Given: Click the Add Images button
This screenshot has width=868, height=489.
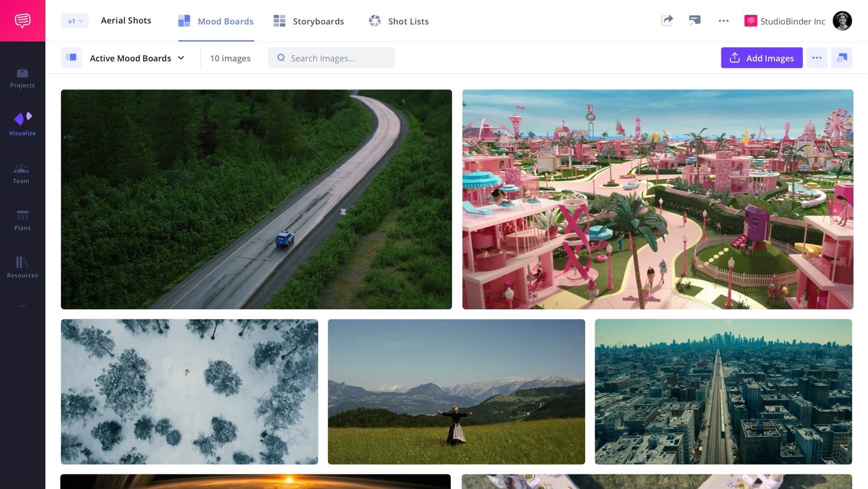Looking at the screenshot, I should tap(761, 58).
